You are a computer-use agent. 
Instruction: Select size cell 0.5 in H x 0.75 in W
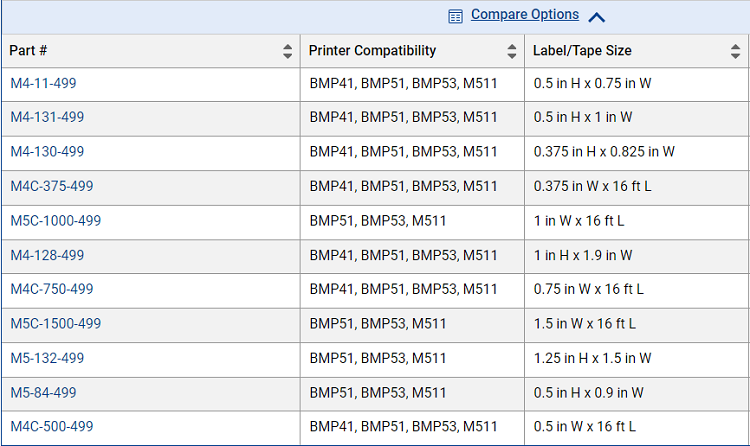click(x=637, y=84)
